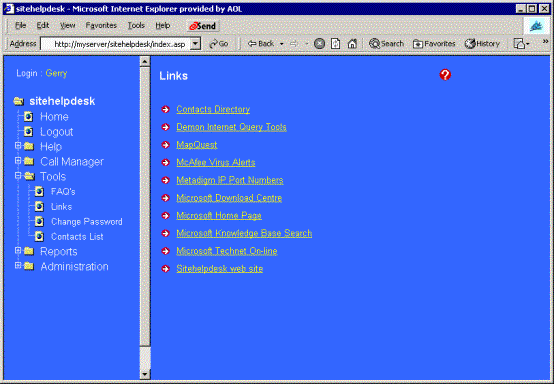The height and width of the screenshot is (384, 554).
Task: Expand the Reports folder
Action: pos(18,250)
